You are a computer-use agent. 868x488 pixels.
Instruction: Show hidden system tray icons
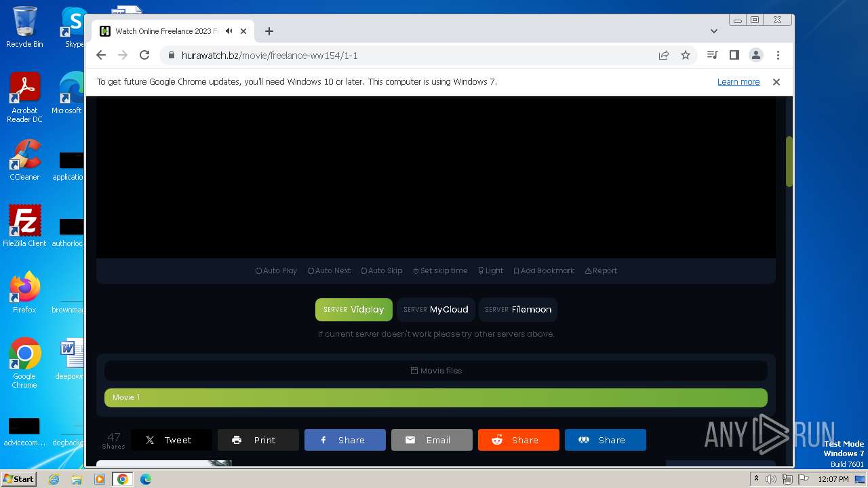[756, 479]
